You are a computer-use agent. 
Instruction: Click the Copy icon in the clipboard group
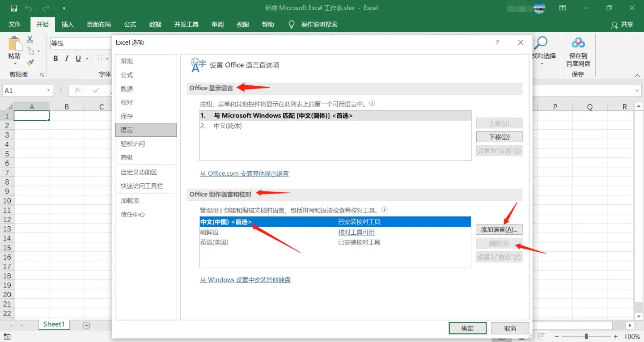[x=30, y=51]
